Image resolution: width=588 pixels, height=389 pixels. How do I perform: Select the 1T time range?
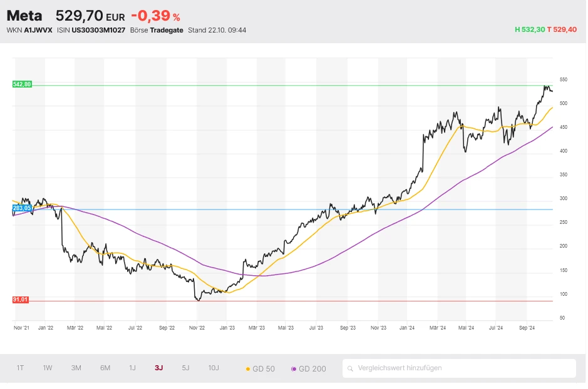click(x=21, y=368)
